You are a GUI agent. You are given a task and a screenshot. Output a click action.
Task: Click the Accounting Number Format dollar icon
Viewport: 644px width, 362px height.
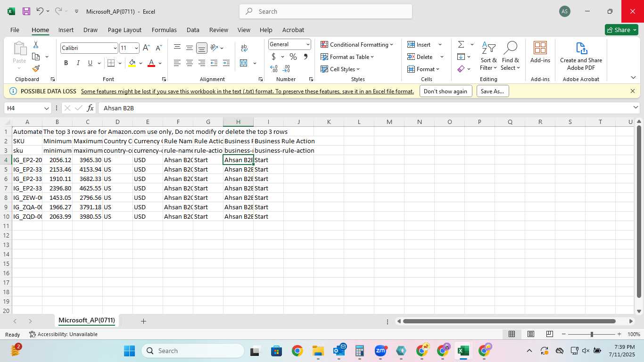(x=273, y=57)
